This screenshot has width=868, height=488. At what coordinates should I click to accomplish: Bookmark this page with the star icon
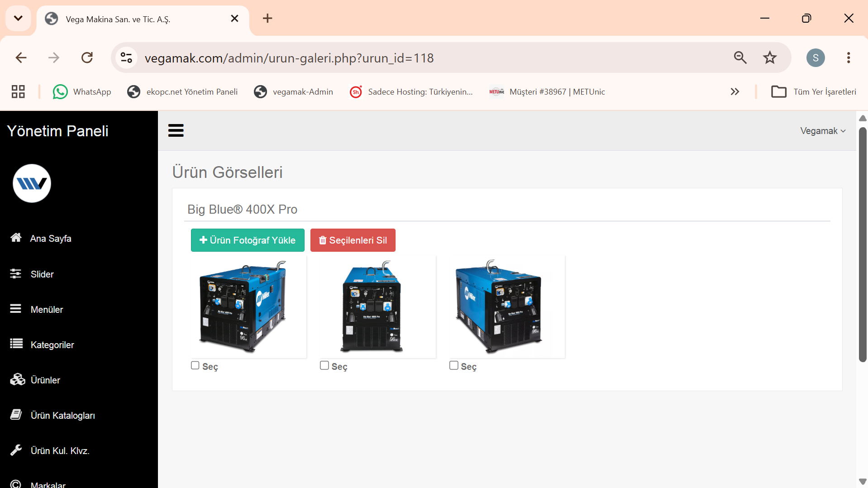[x=770, y=57]
